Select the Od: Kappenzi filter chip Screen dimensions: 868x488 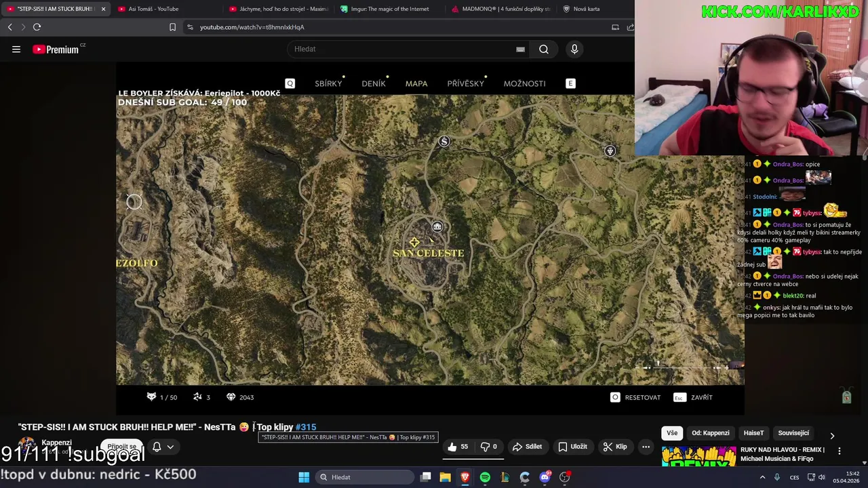[x=711, y=433]
